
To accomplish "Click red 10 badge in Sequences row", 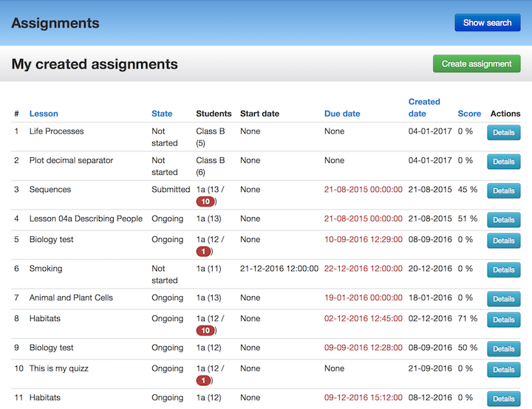I will pyautogui.click(x=205, y=202).
